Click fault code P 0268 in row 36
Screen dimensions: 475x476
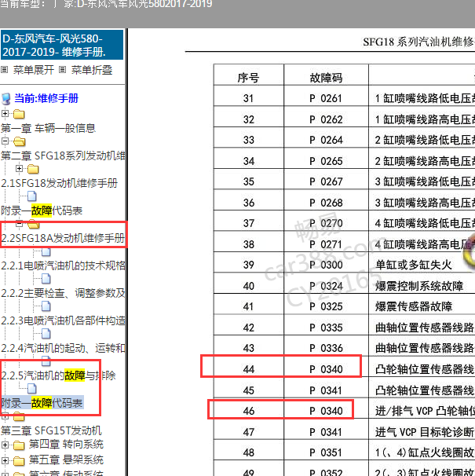click(x=326, y=203)
